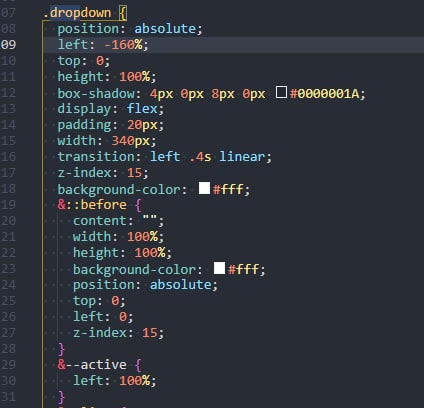Click 'absolute' value on line 08
The height and width of the screenshot is (408, 424).
pyautogui.click(x=165, y=29)
